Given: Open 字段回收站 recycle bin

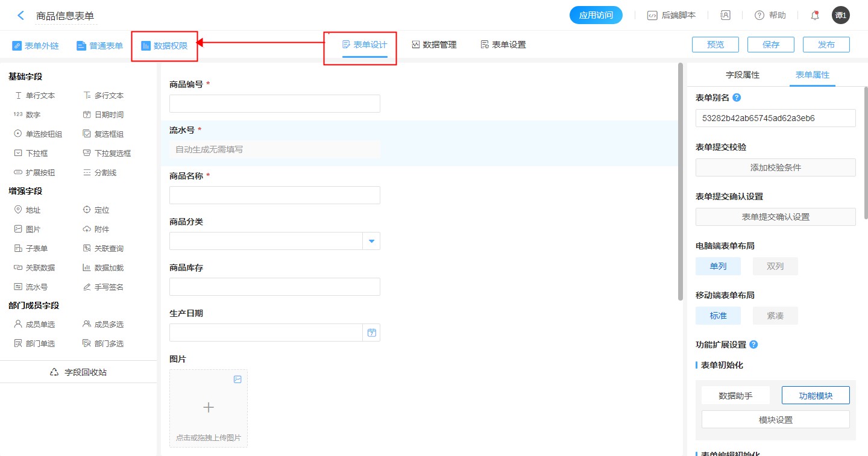Looking at the screenshot, I should 78,372.
